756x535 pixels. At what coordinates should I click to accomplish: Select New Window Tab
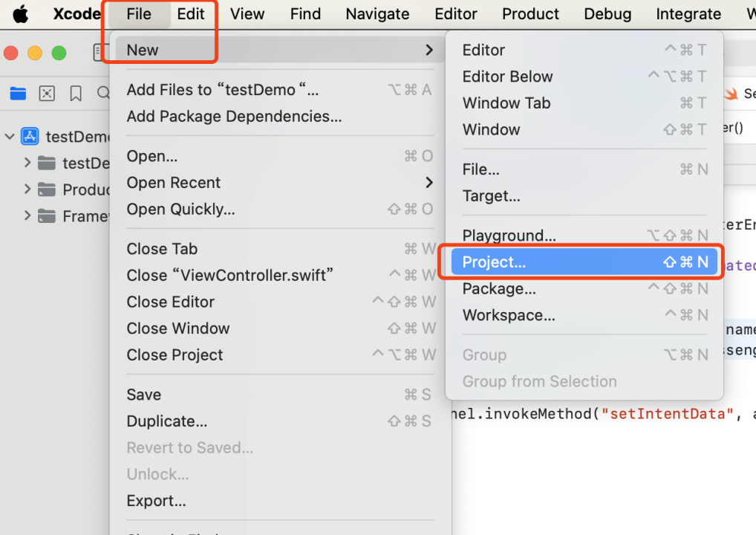(x=584, y=103)
